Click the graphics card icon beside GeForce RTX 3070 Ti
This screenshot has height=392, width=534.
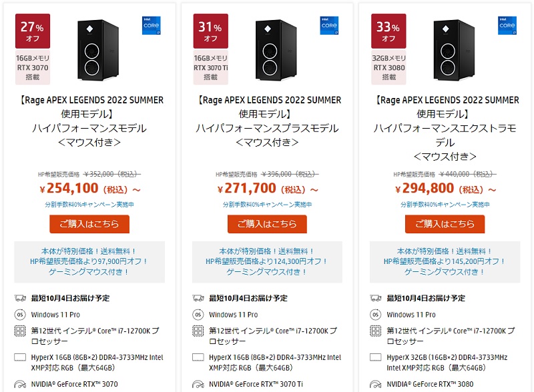click(198, 384)
